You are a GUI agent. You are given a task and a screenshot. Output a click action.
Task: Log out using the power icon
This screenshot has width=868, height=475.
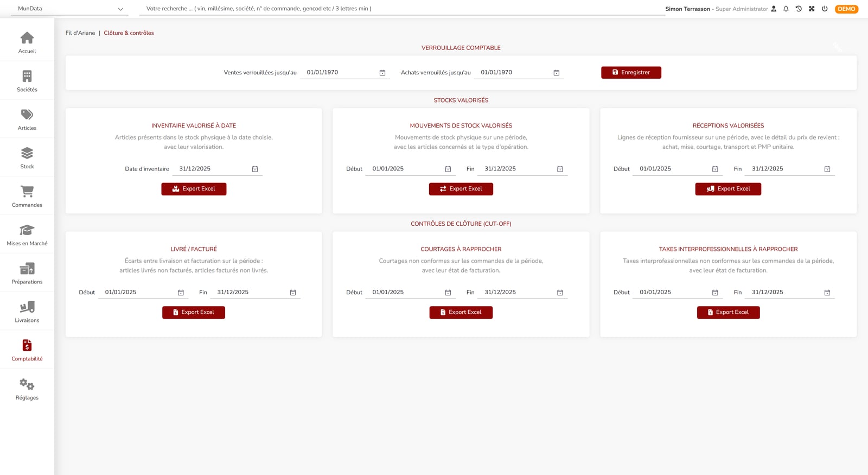click(825, 9)
